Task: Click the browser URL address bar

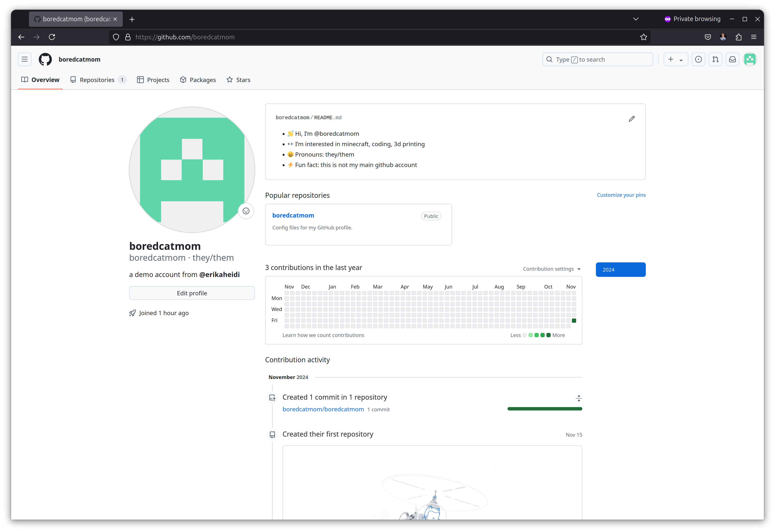Action: click(x=379, y=37)
